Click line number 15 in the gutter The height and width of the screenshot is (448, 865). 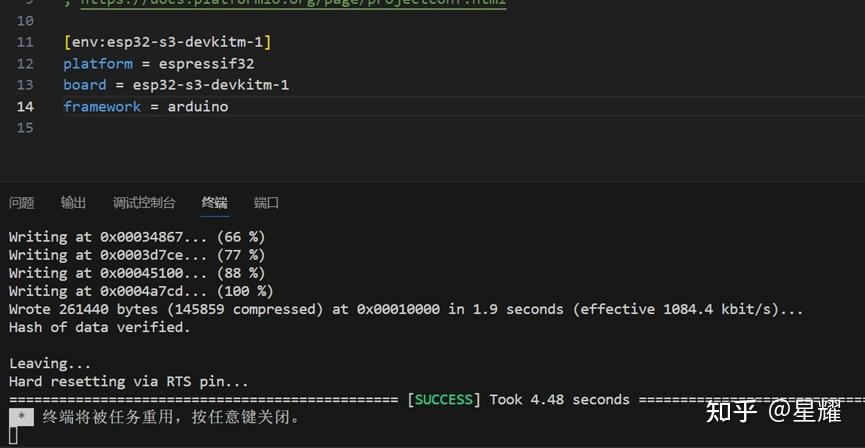[25, 128]
